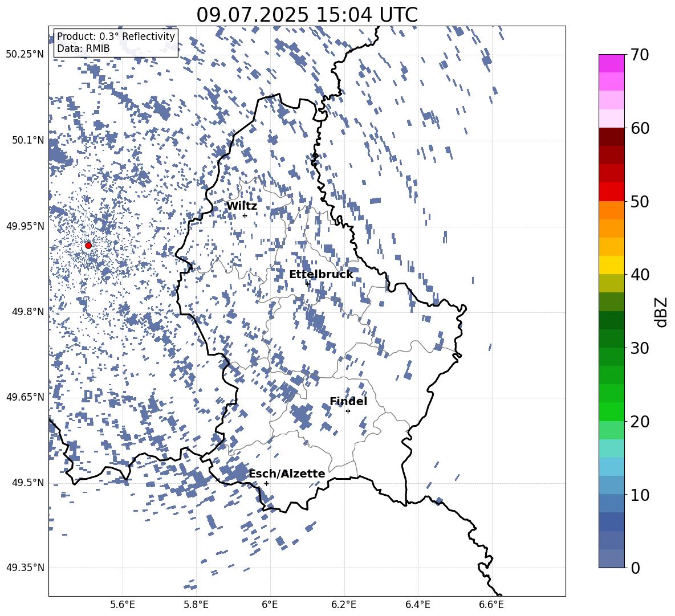
Task: Click the 49.8°N latitude label
Action: [x=28, y=312]
